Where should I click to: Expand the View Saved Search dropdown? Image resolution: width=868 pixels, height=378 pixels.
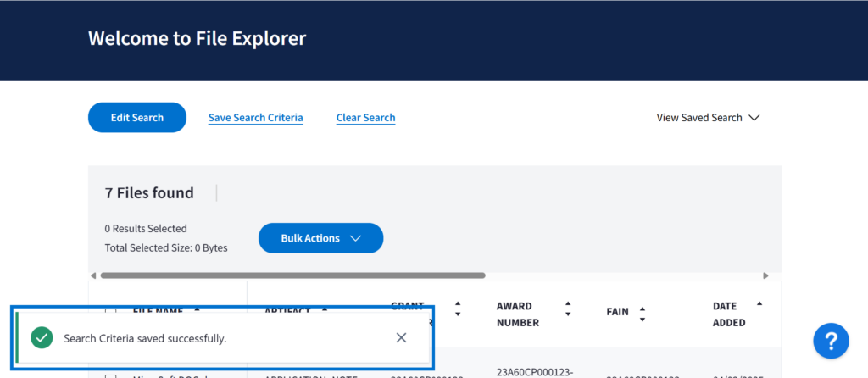[x=708, y=118]
